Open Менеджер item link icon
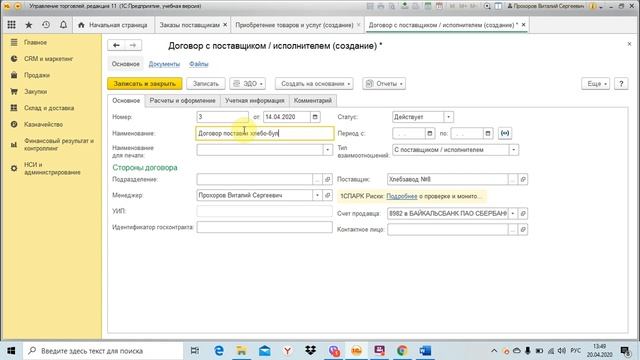640x360 pixels. coord(327,196)
